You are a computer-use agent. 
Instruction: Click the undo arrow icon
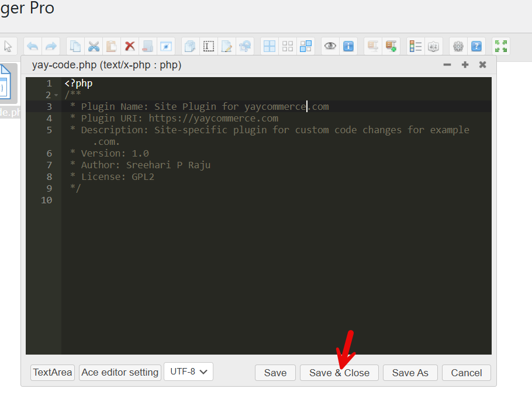(x=33, y=46)
